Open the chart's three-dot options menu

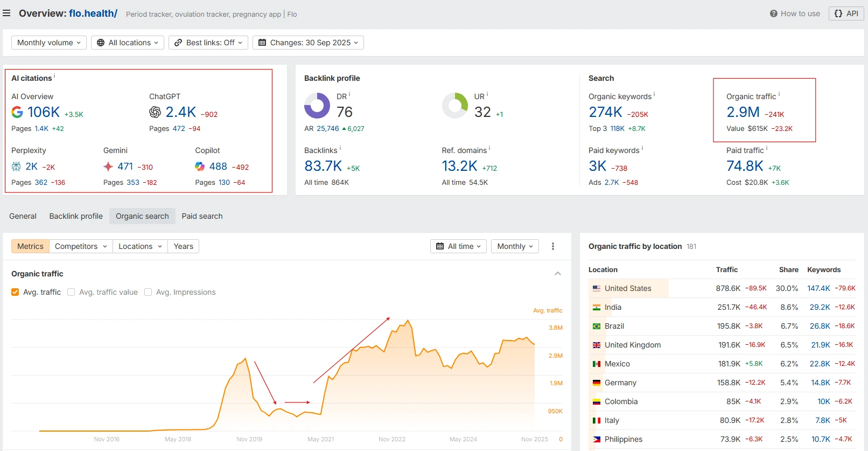point(552,246)
